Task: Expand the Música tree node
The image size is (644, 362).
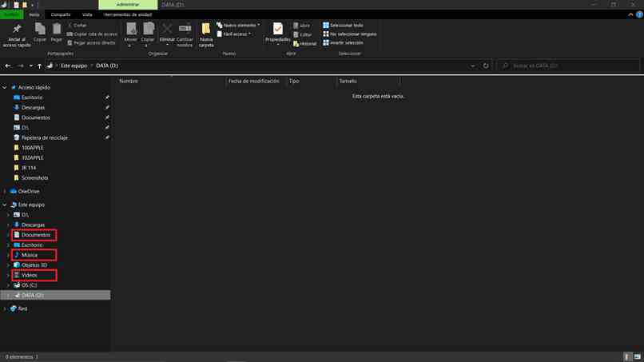Action: [x=7, y=255]
